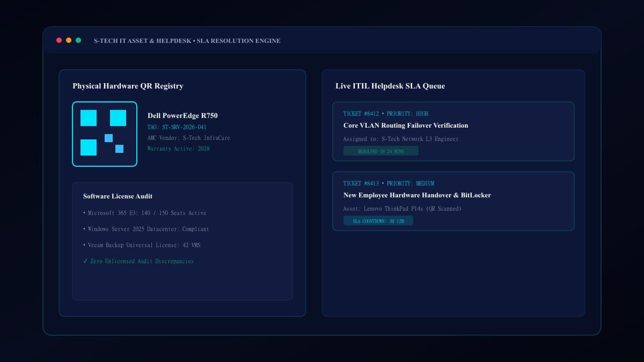The image size is (644, 362).
Task: Click the SLA Countdown 3H 12M badge
Action: coord(378,221)
